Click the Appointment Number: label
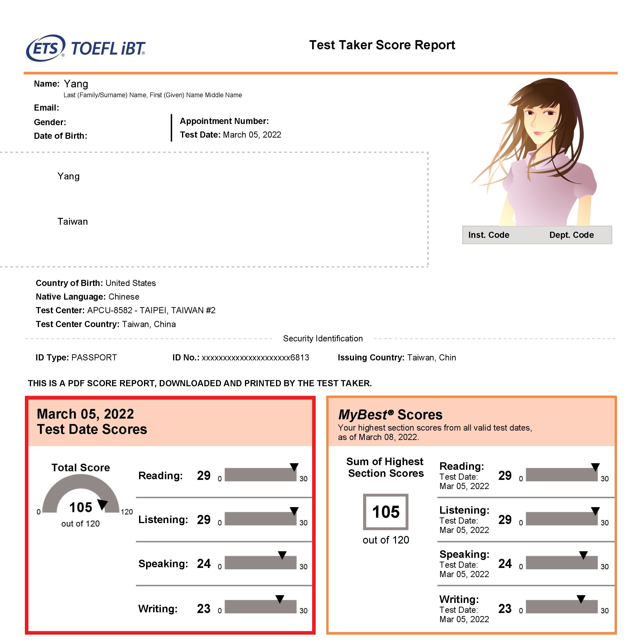 pyautogui.click(x=224, y=121)
